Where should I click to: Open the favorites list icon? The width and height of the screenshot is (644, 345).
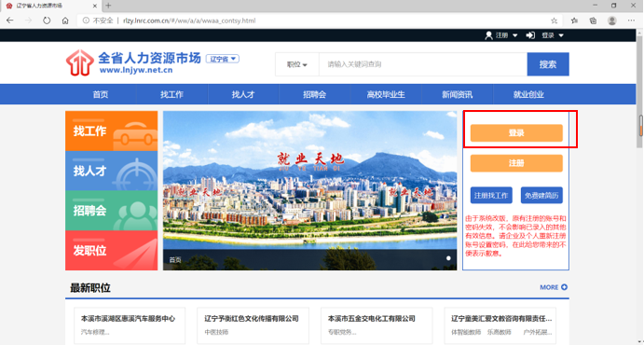point(574,21)
